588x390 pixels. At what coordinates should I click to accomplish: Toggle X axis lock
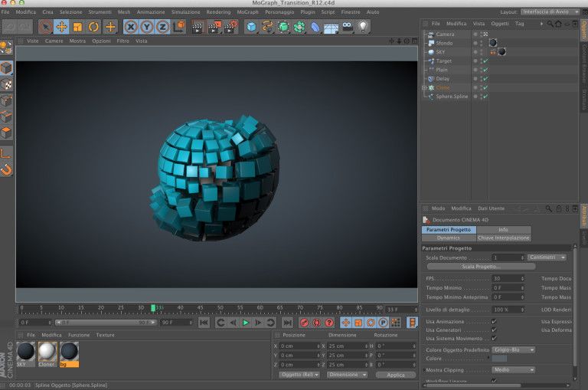coord(131,27)
